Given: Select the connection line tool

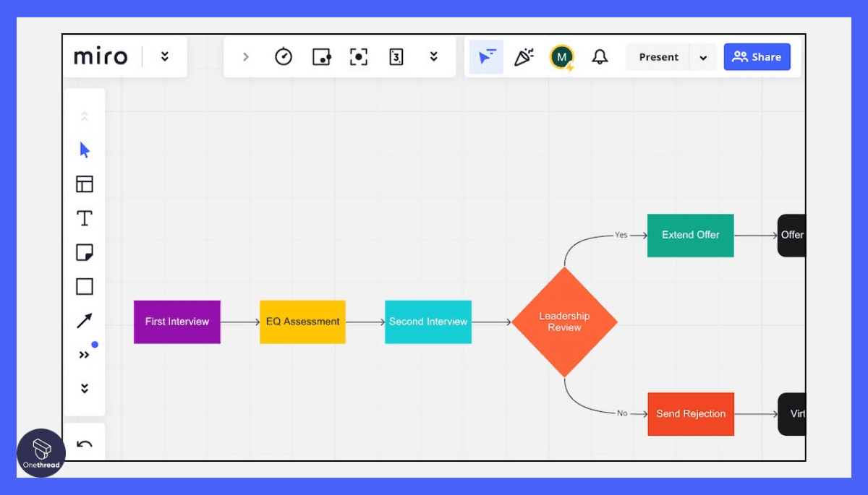Looking at the screenshot, I should [85, 319].
